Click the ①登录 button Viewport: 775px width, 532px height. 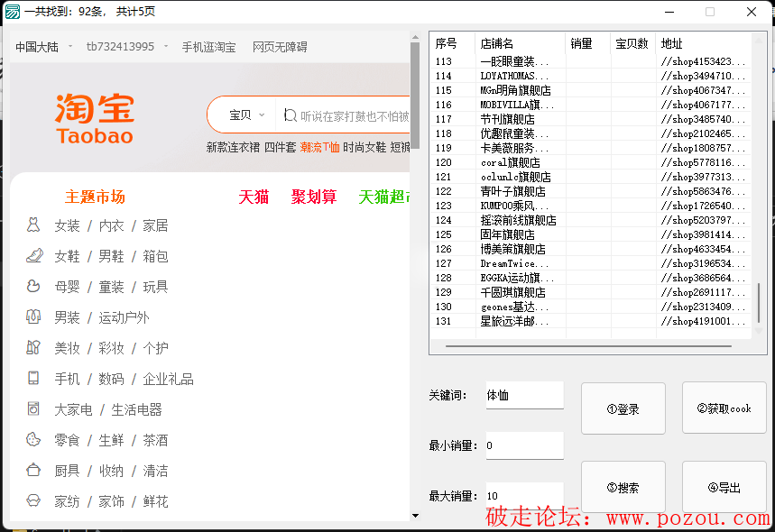click(x=623, y=408)
